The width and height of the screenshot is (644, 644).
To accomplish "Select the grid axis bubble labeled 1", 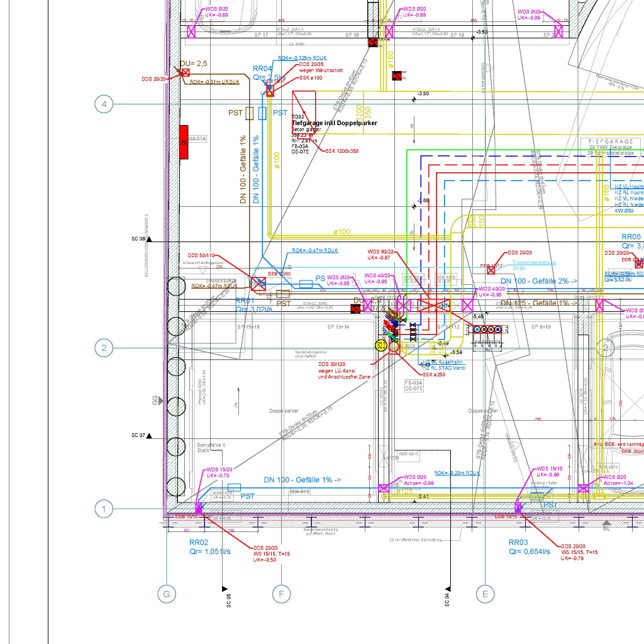I will pos(104,509).
